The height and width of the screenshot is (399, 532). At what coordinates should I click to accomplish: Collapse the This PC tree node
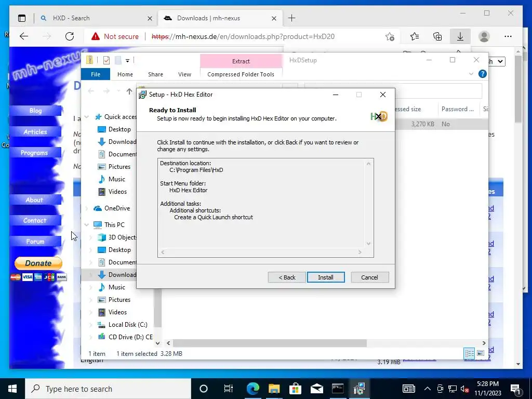pos(87,224)
